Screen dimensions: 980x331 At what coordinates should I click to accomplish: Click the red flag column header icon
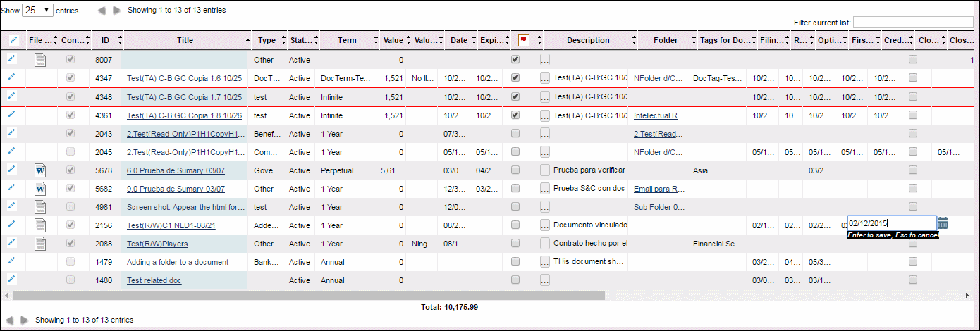coord(524,40)
